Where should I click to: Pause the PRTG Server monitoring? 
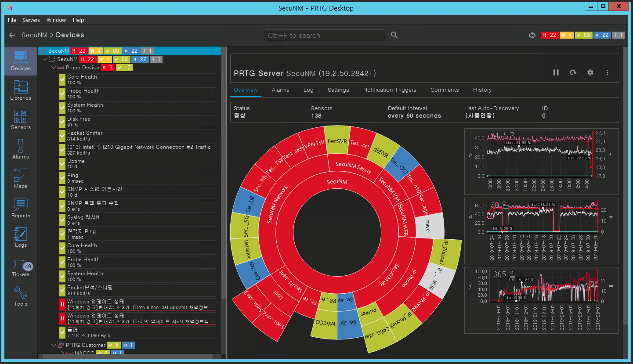[556, 72]
